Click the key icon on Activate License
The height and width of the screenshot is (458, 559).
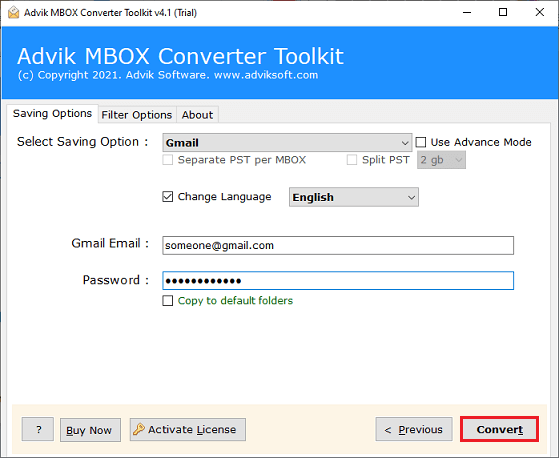point(139,429)
